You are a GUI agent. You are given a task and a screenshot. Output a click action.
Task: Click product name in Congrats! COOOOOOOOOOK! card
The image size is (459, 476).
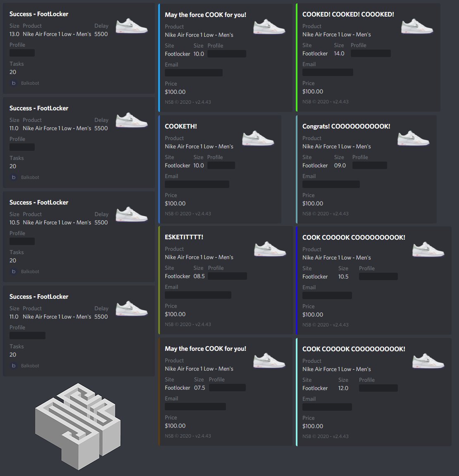[337, 146]
